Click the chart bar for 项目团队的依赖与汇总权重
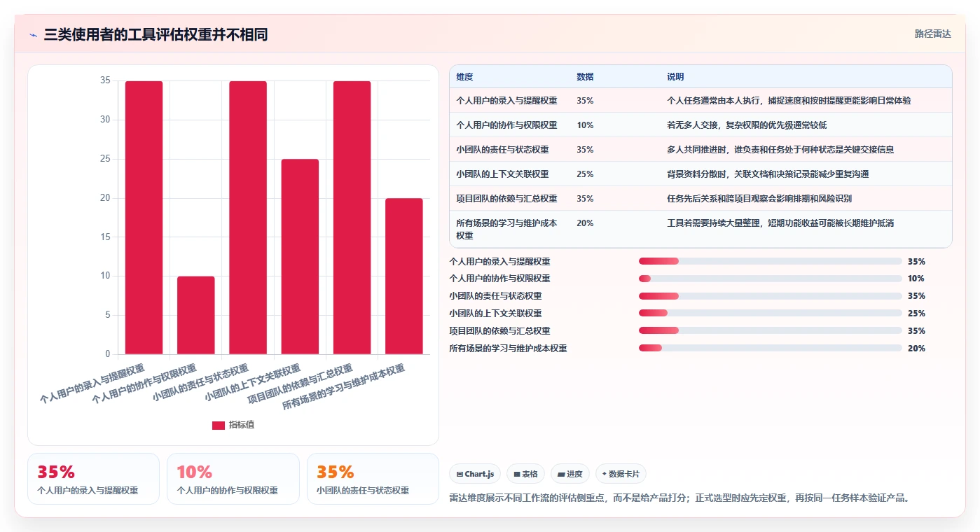The height and width of the screenshot is (532, 980). [352, 218]
